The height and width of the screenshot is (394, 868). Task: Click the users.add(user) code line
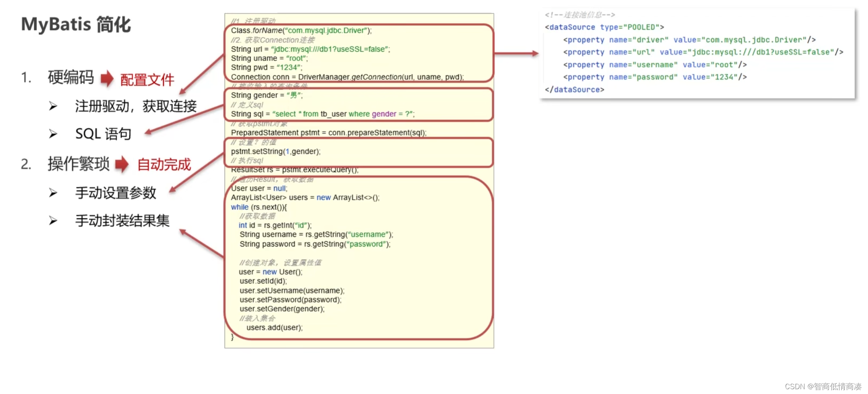[275, 327]
